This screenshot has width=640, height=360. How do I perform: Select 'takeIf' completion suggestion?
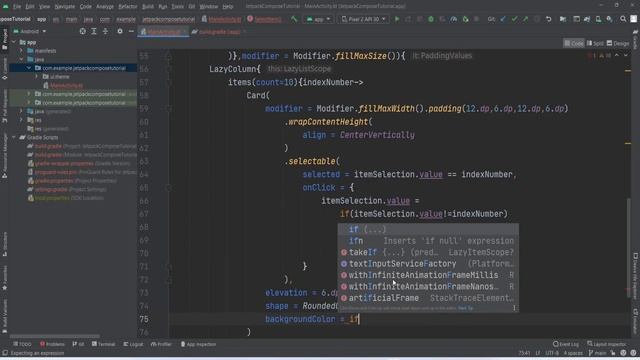(x=428, y=252)
